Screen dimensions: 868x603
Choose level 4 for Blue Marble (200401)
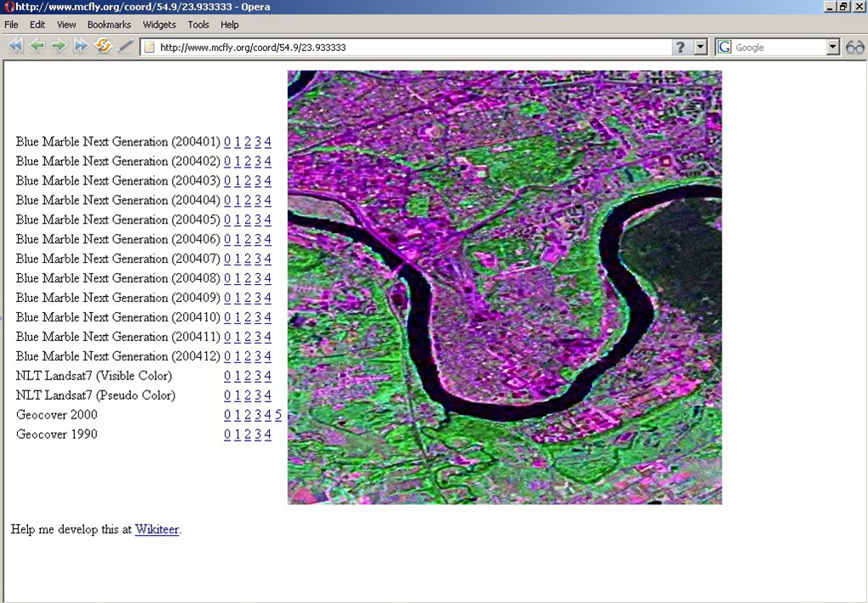(x=267, y=142)
